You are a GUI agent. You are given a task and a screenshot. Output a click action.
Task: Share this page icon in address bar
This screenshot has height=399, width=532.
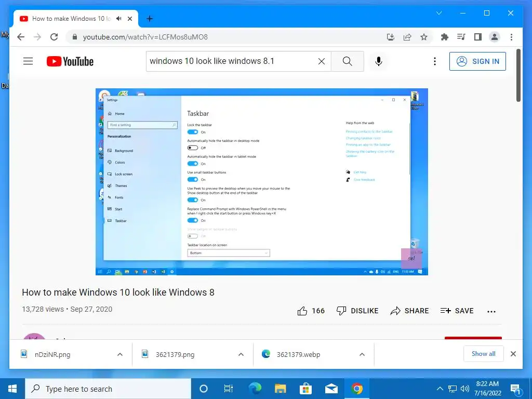[x=407, y=37]
